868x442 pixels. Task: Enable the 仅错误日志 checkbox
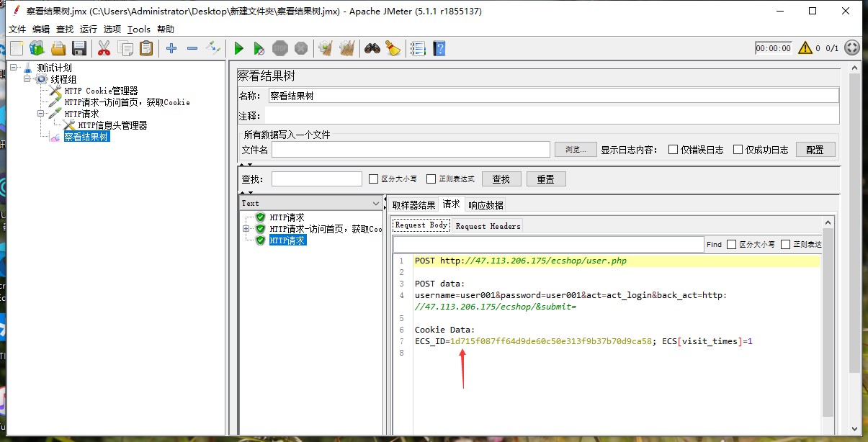coord(673,150)
